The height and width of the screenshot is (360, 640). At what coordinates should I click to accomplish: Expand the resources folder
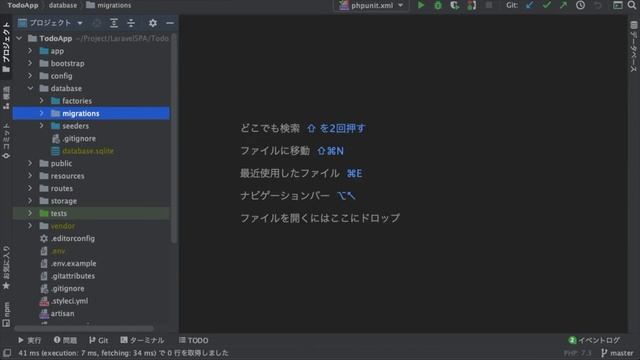[30, 176]
